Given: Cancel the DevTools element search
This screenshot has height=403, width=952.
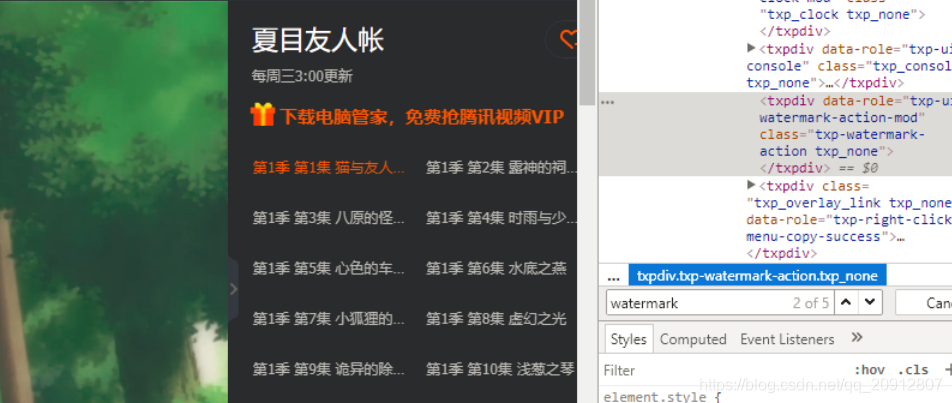Looking at the screenshot, I should pos(923,302).
